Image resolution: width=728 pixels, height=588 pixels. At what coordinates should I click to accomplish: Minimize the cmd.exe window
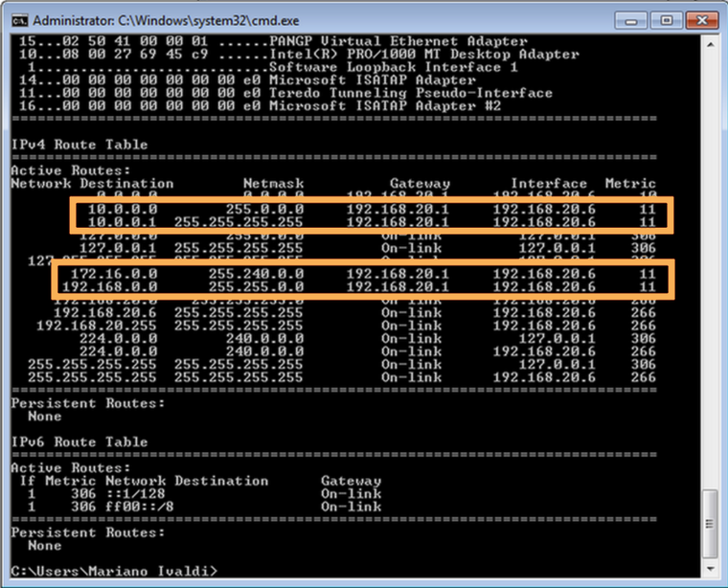point(630,21)
